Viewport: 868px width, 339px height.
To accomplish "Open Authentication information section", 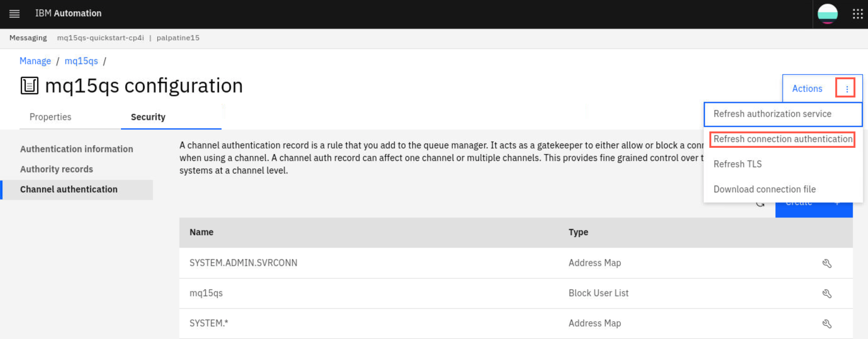I will 76,149.
